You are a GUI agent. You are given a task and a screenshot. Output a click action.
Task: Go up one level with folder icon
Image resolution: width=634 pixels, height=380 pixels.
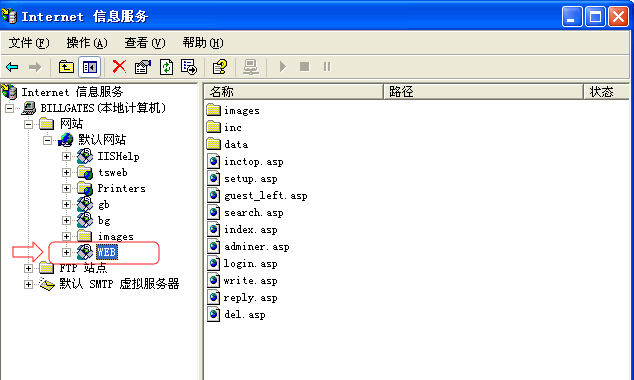tap(66, 67)
